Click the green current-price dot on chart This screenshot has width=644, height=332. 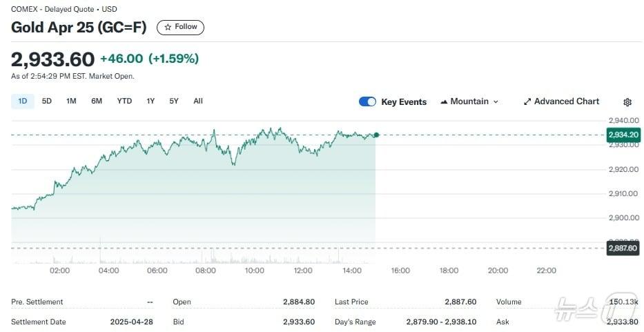tap(375, 135)
